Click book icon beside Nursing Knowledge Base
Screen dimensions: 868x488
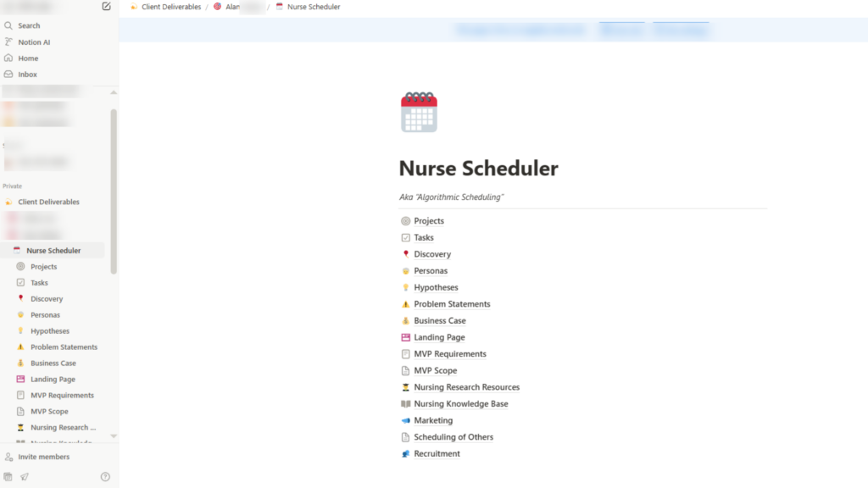(x=406, y=403)
